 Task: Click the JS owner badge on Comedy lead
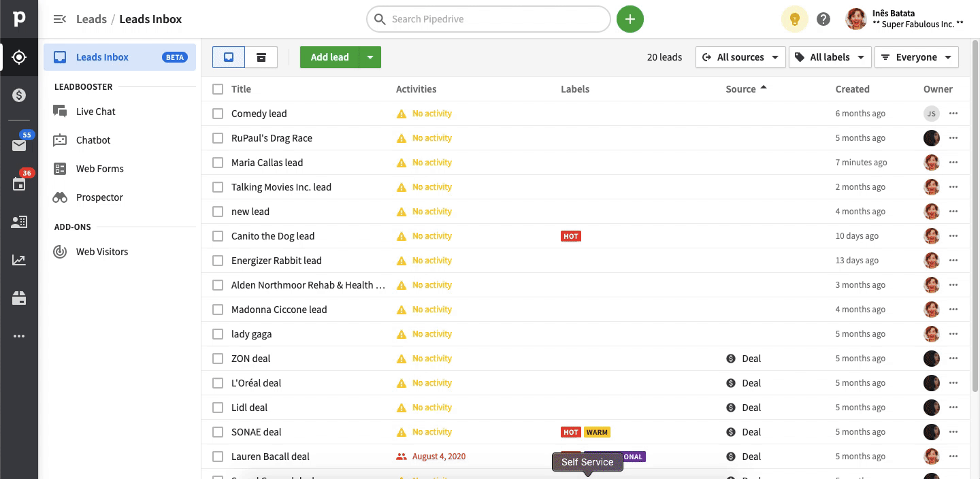(x=932, y=114)
